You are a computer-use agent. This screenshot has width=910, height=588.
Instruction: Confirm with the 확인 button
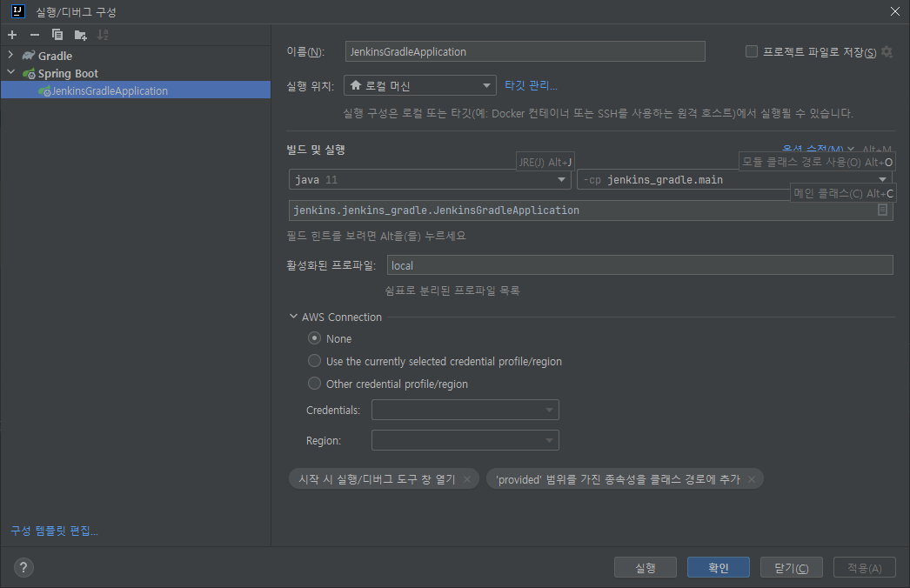point(719,567)
